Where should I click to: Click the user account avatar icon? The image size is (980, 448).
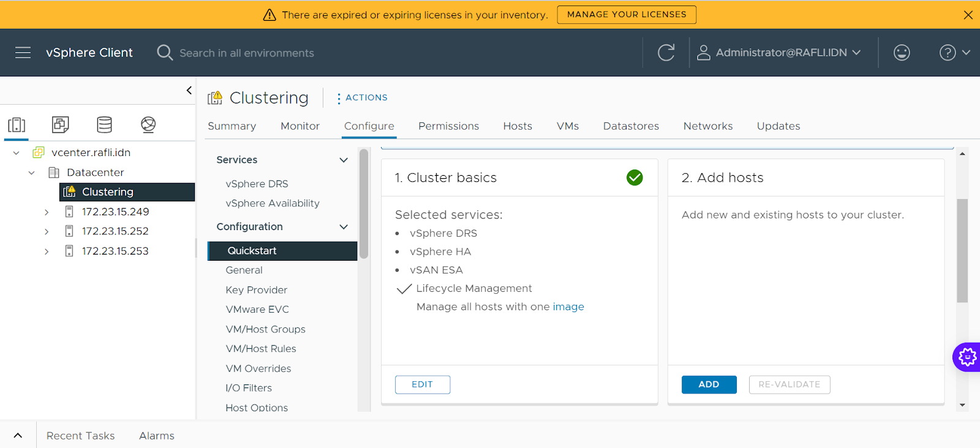704,53
